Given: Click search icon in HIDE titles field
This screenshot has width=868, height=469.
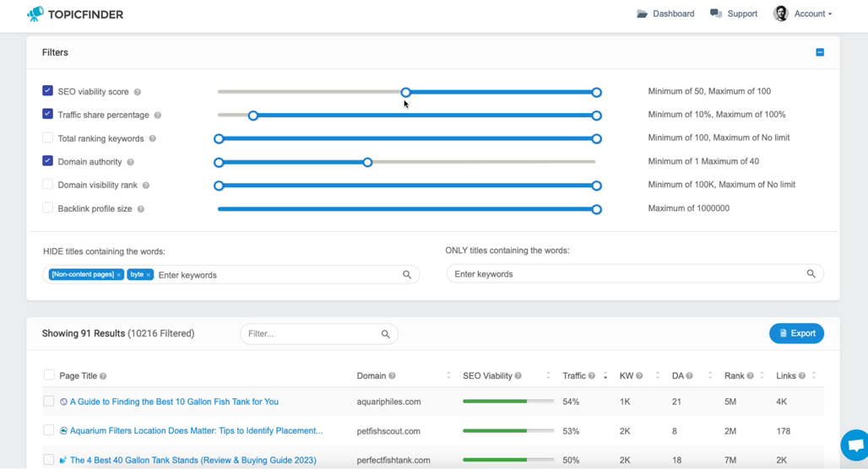Looking at the screenshot, I should point(407,274).
